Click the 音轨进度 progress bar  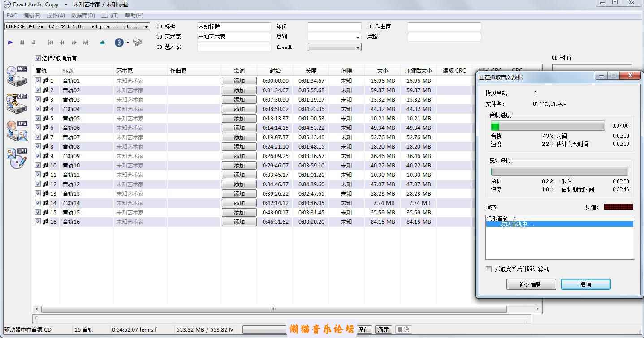[x=548, y=126]
